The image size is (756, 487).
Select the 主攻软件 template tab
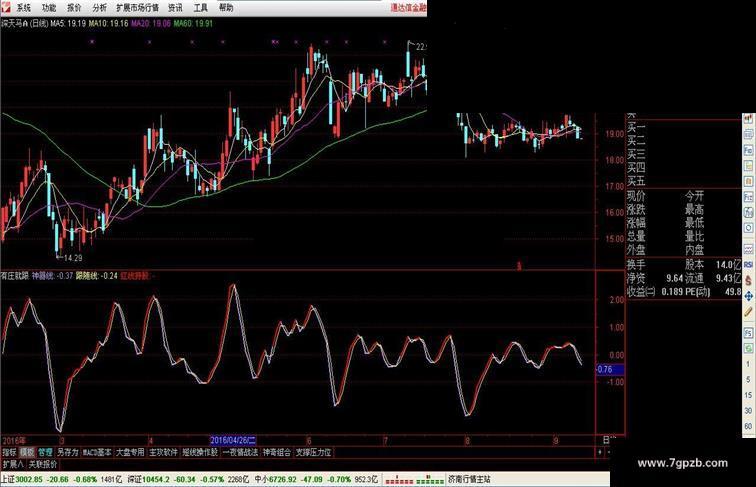click(163, 452)
